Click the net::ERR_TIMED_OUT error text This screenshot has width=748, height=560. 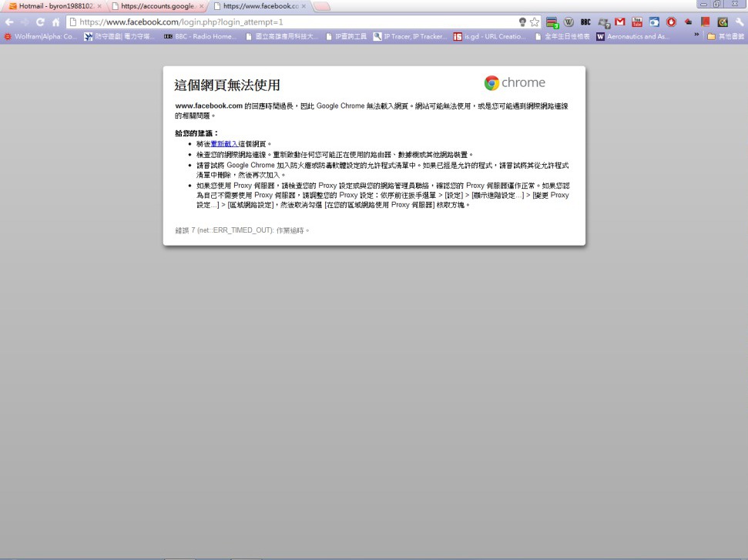click(x=234, y=230)
